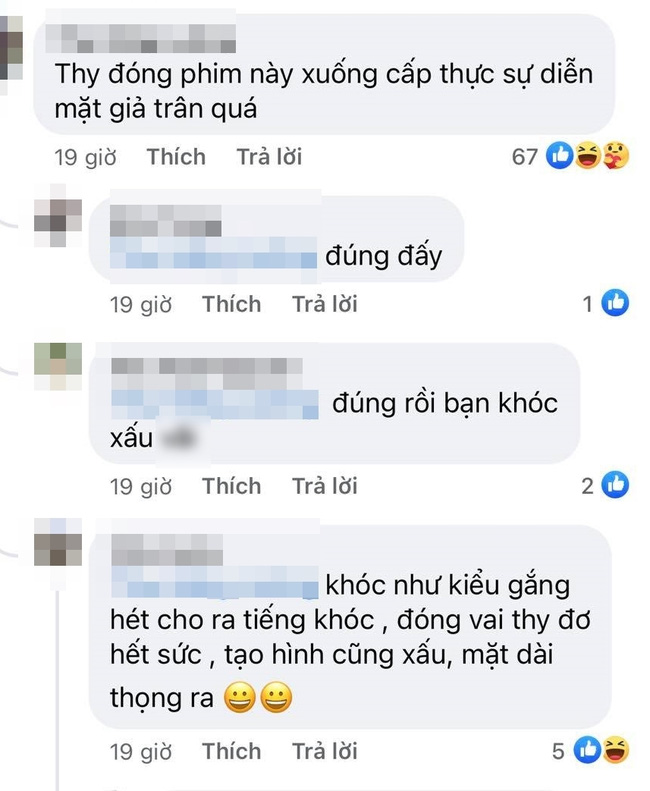The width and height of the screenshot is (650, 791).
Task: Click Trả lời under the long last comment
Action: tap(325, 752)
